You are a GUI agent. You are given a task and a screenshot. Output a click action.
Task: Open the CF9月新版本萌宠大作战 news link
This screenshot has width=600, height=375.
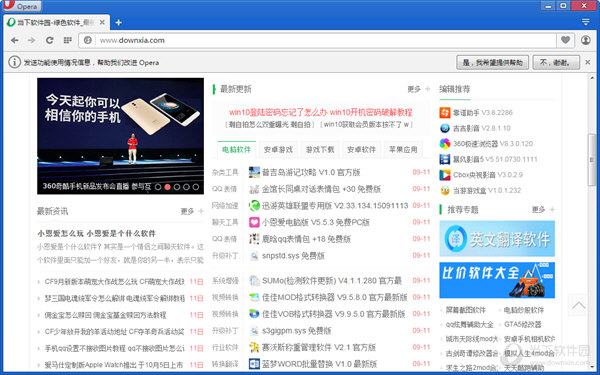tap(114, 282)
